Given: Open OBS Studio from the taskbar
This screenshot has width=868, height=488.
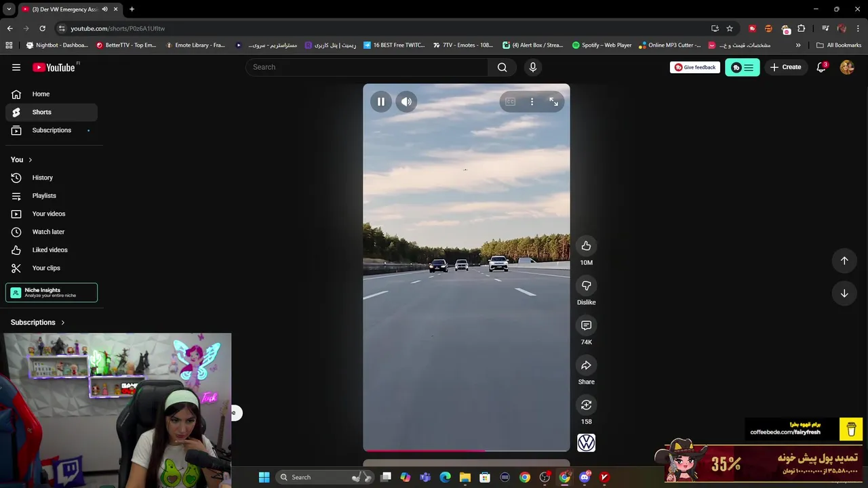Looking at the screenshot, I should [x=545, y=477].
